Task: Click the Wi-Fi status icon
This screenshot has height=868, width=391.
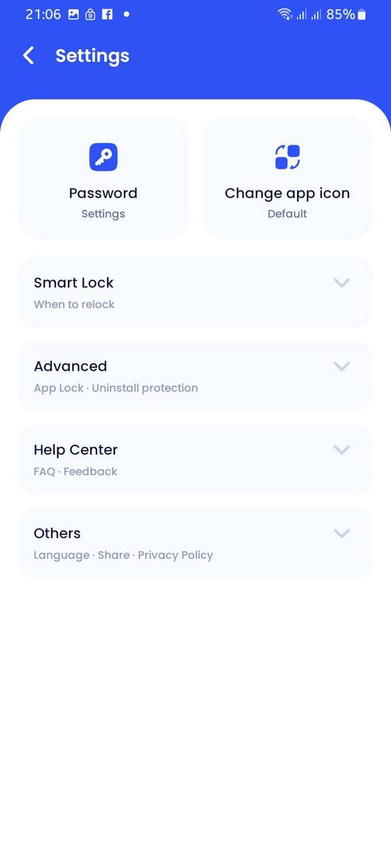Action: (285, 14)
